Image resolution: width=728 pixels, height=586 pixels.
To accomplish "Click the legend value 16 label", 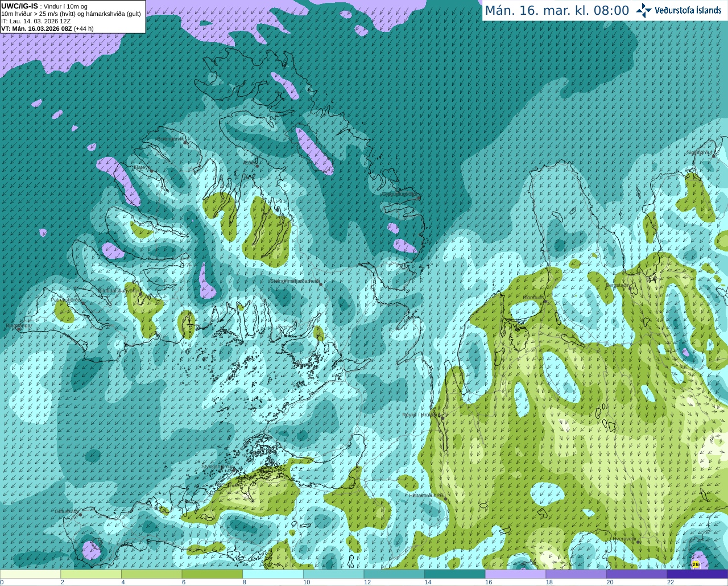I will pyautogui.click(x=489, y=582).
